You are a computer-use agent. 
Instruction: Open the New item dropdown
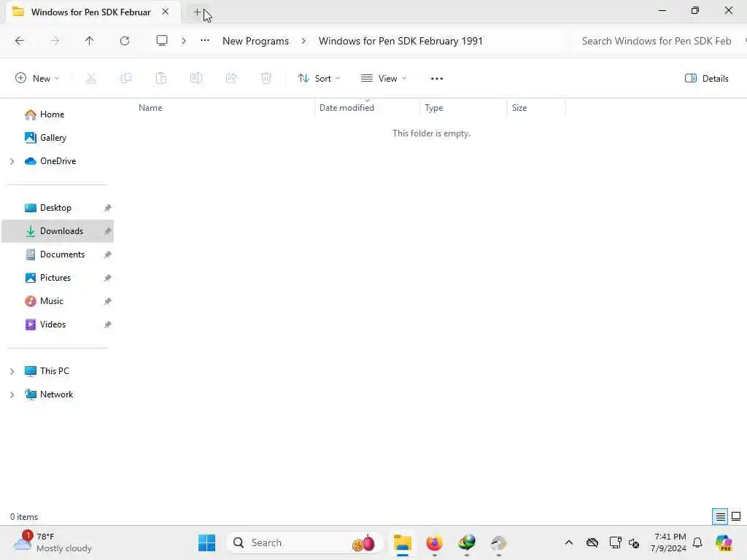pyautogui.click(x=37, y=79)
